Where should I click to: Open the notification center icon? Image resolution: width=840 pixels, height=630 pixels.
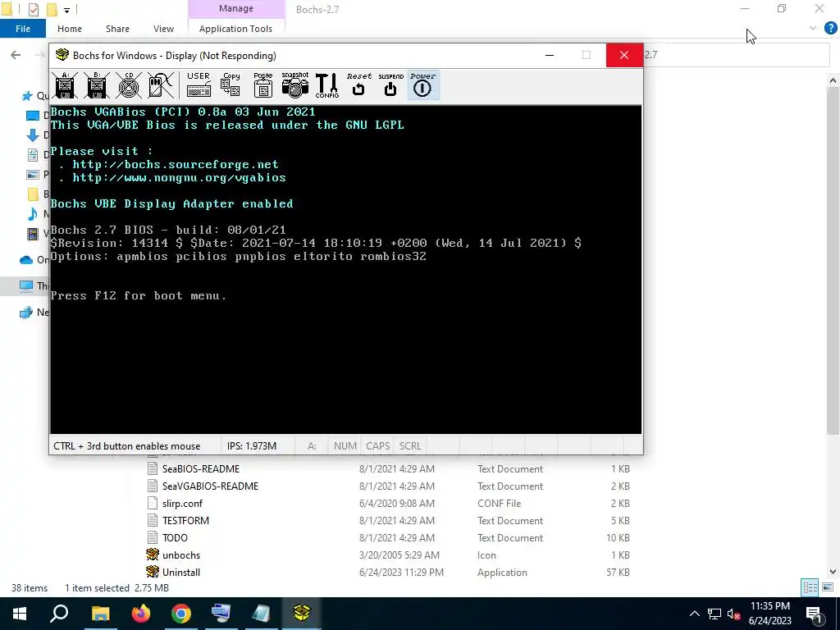pos(814,614)
